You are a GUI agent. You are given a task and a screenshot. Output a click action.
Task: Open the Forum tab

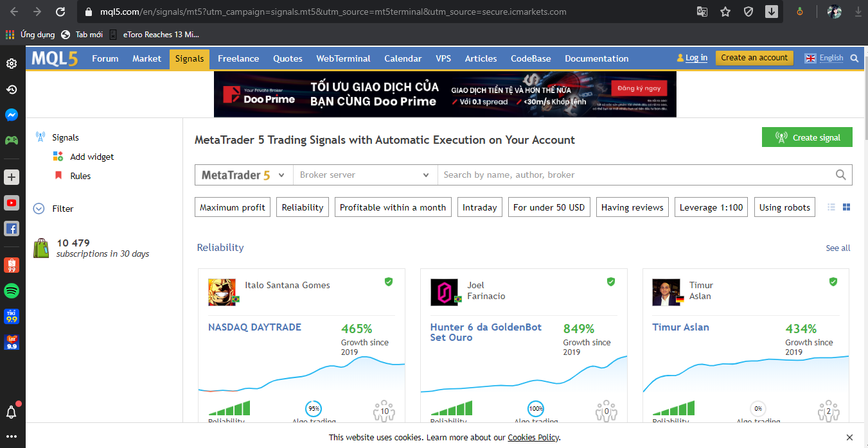[x=105, y=58]
